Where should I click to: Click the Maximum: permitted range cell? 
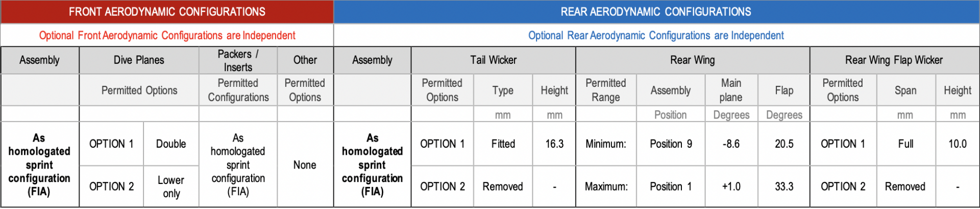606,187
